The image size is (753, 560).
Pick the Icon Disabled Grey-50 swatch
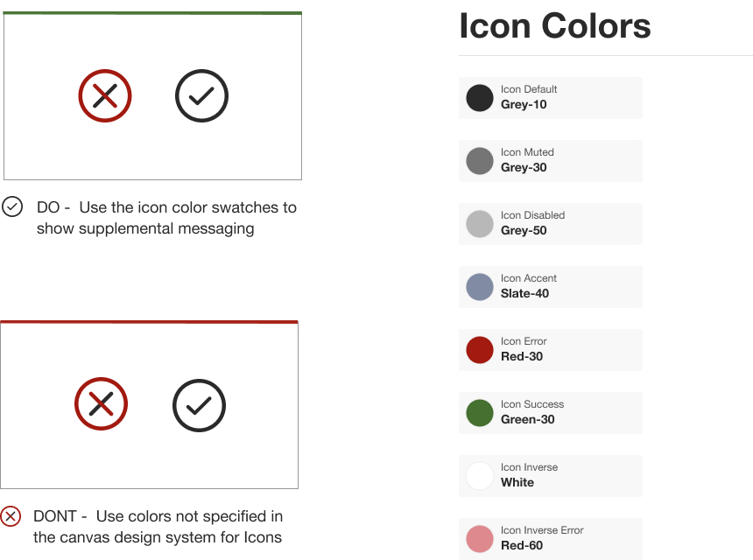pyautogui.click(x=480, y=224)
